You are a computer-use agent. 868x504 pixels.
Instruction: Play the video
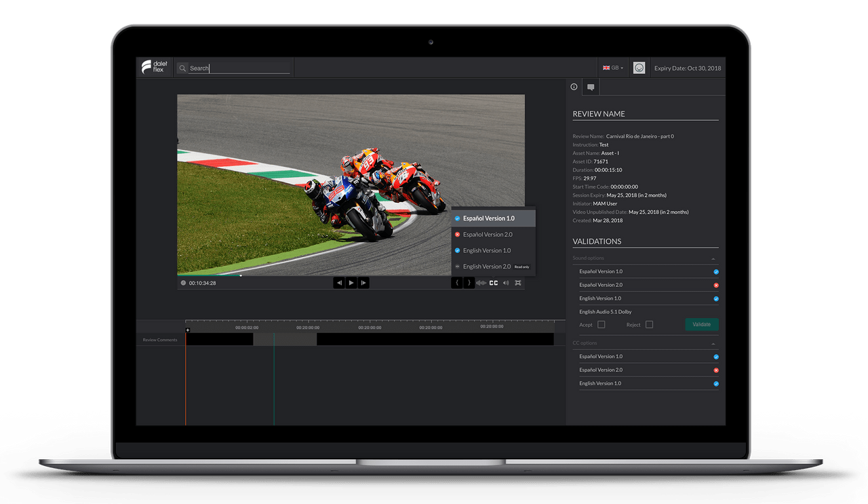click(351, 283)
